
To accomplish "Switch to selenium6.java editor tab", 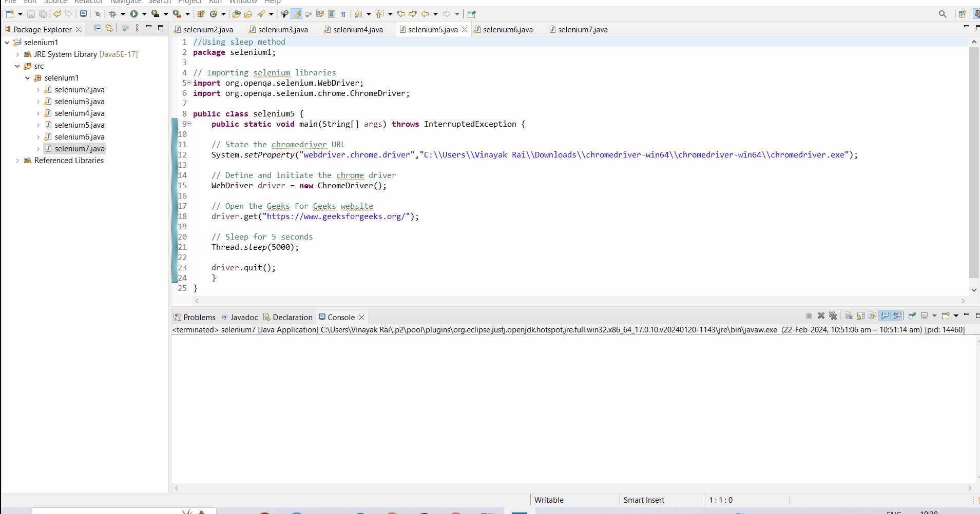I will coord(507,30).
